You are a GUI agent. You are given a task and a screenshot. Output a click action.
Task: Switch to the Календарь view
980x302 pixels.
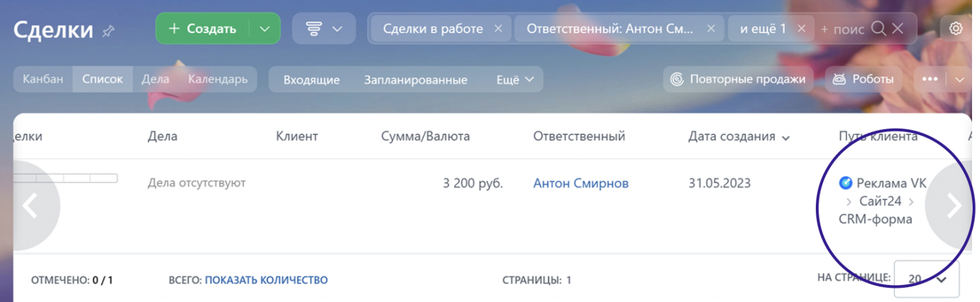click(x=217, y=79)
